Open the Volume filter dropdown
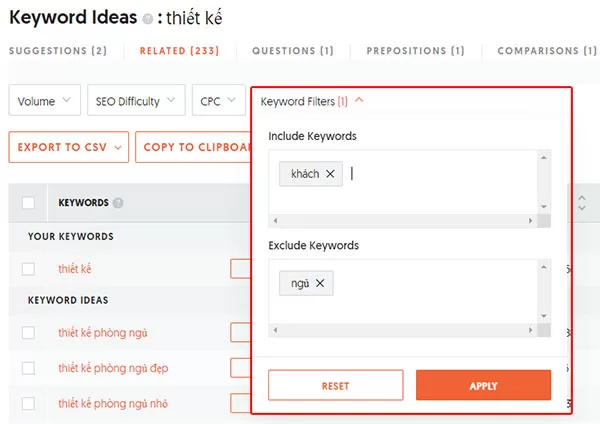Viewport: 600px width, 424px height. [45, 100]
